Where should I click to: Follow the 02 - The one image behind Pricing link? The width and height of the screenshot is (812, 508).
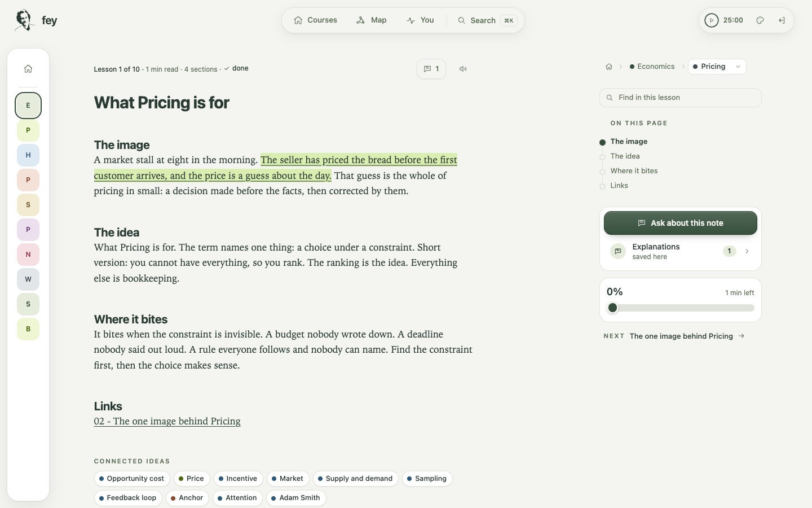tap(167, 421)
